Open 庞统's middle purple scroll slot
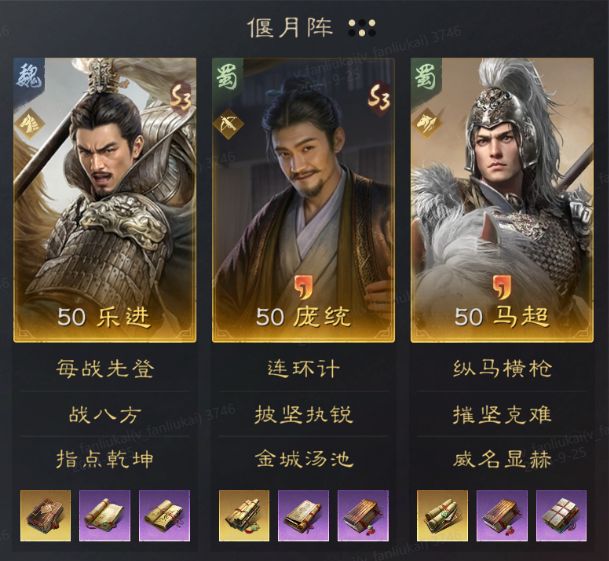This screenshot has height=561, width=609. click(303, 516)
